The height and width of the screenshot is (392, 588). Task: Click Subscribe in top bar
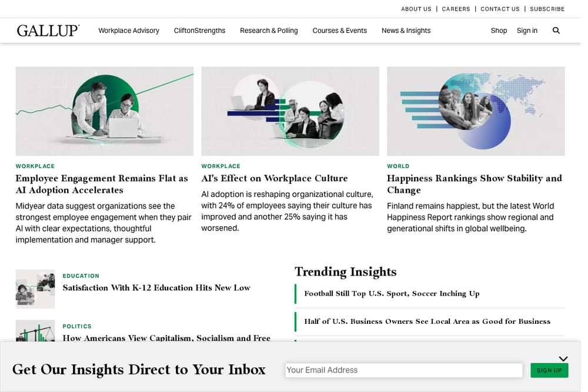click(547, 9)
